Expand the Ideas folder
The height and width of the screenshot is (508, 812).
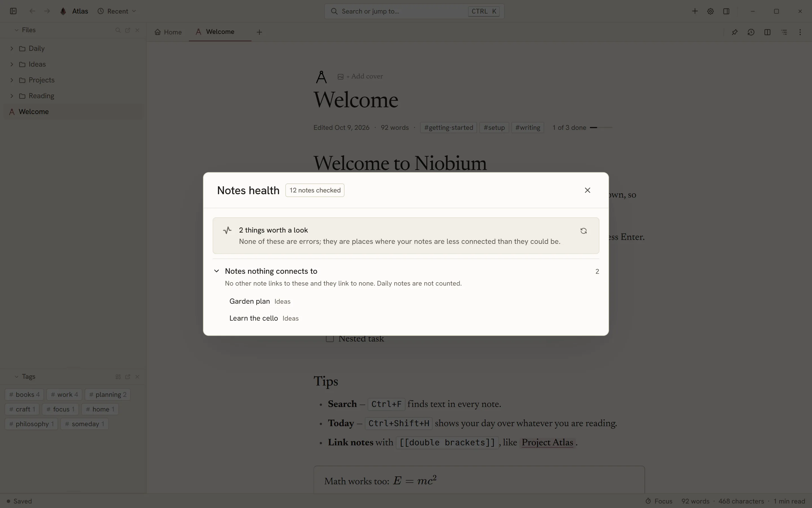pyautogui.click(x=12, y=64)
